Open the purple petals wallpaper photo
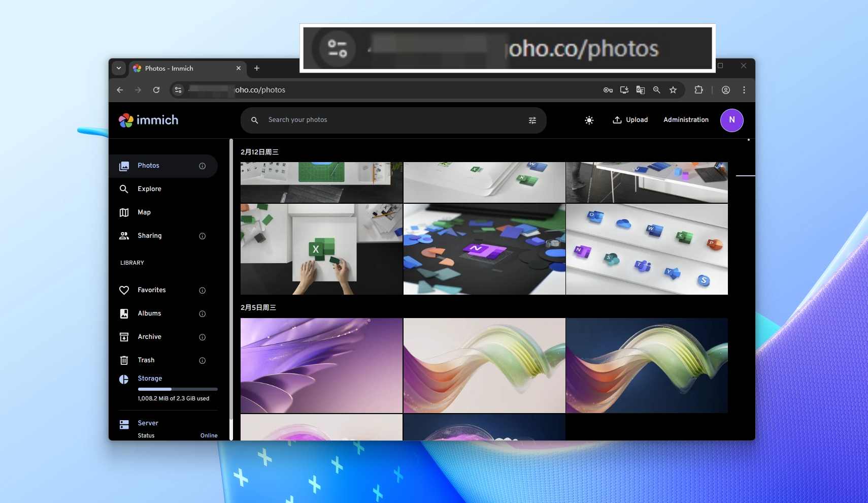Screen dimensions: 868x503 coord(321,365)
